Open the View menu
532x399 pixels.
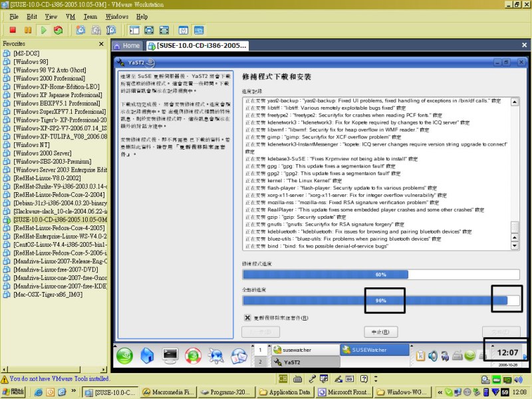[51, 17]
